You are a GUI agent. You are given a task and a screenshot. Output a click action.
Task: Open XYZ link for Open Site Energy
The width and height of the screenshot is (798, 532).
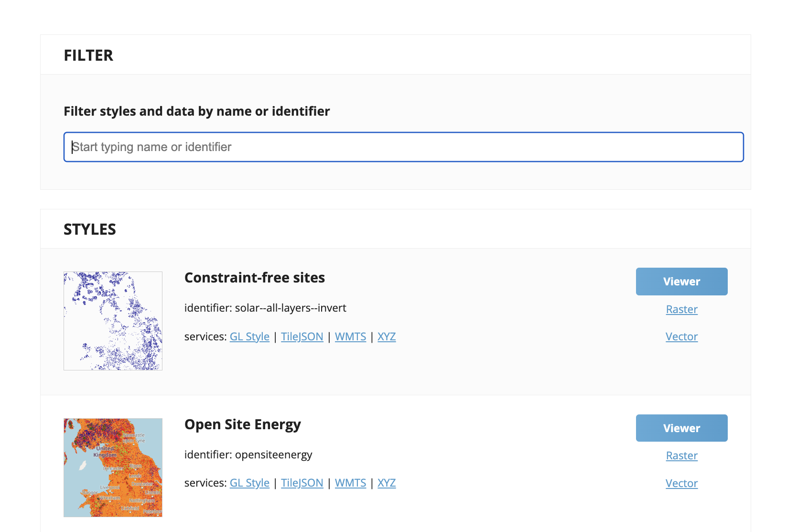click(x=387, y=483)
